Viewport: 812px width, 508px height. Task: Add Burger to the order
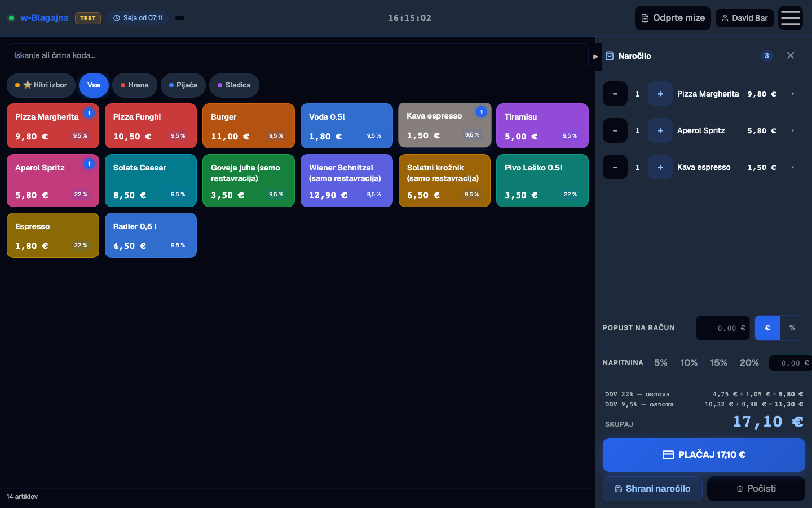pyautogui.click(x=249, y=126)
